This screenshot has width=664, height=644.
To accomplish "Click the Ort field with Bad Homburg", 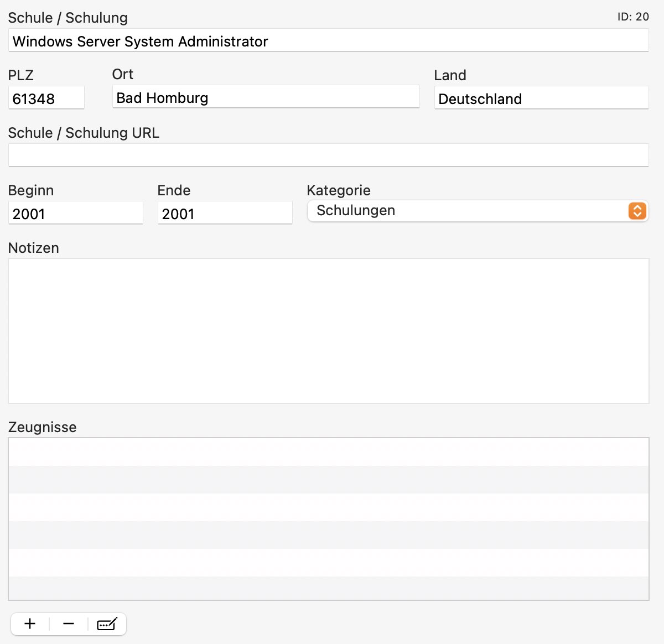I will (x=266, y=97).
